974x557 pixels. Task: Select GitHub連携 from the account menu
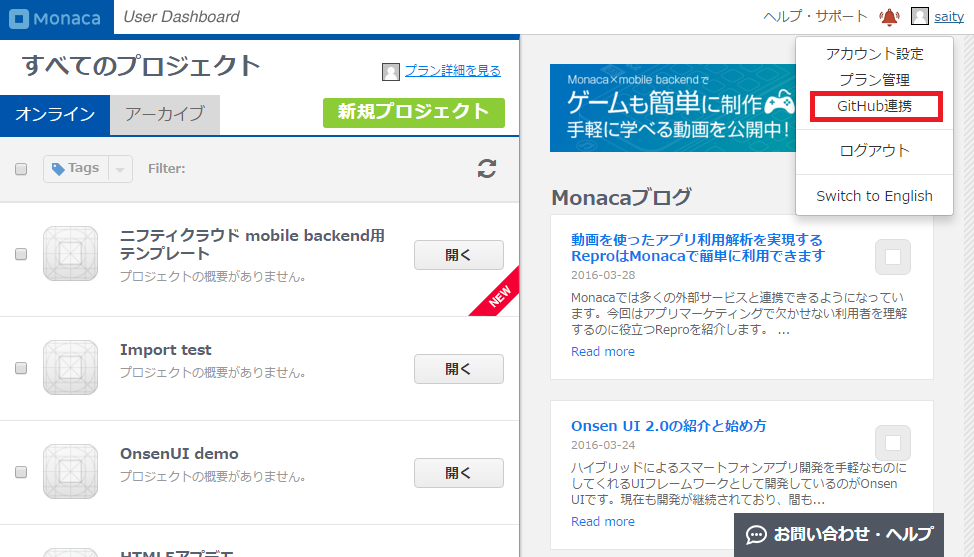coord(874,106)
